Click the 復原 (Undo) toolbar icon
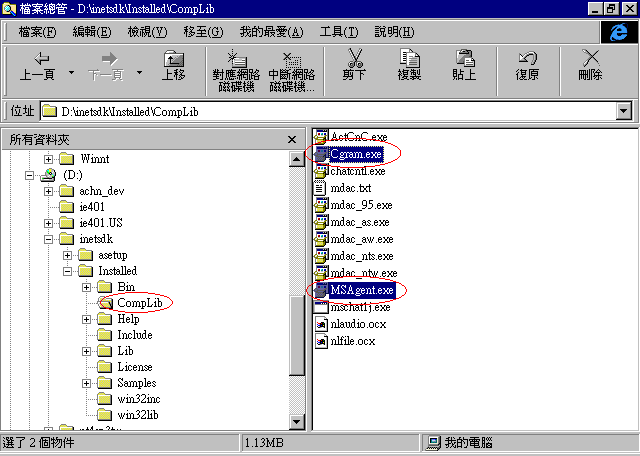Screen dimensions: 640x456 (527, 59)
